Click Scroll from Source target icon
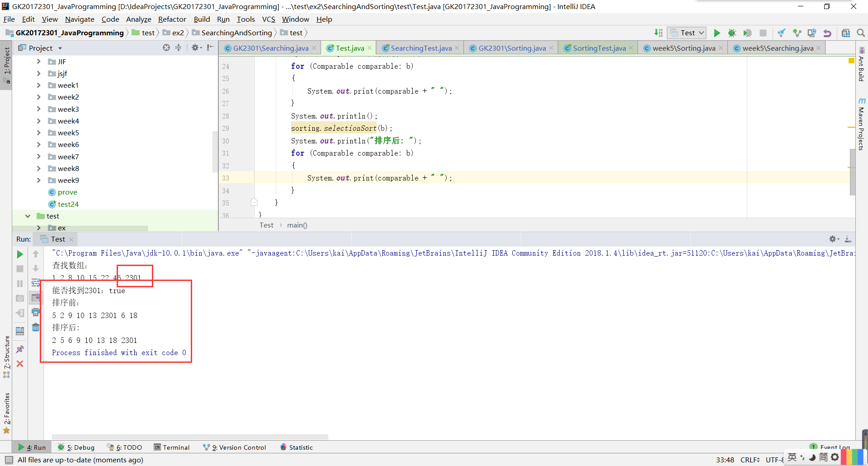868x466 pixels. (x=166, y=48)
